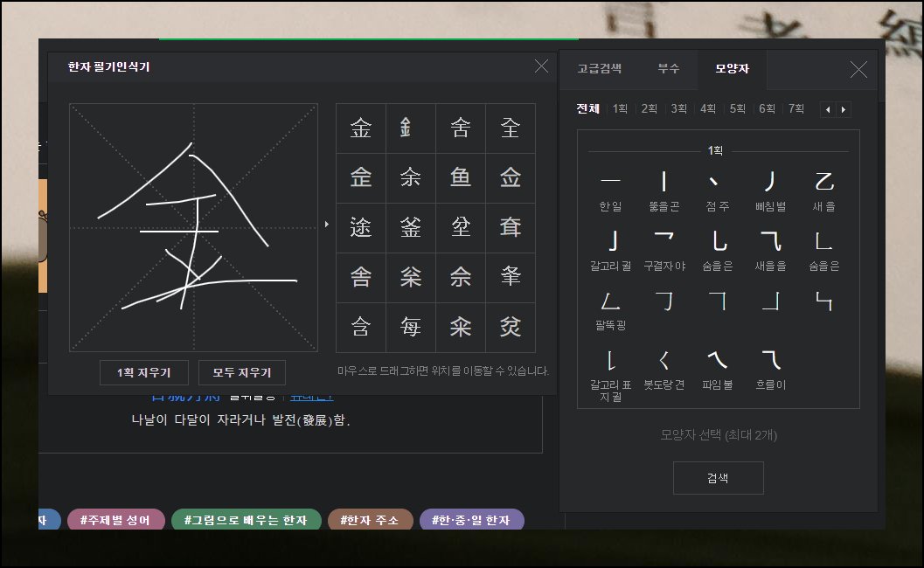Go to next stroke-count page arrow
This screenshot has height=568, width=924.
[844, 109]
